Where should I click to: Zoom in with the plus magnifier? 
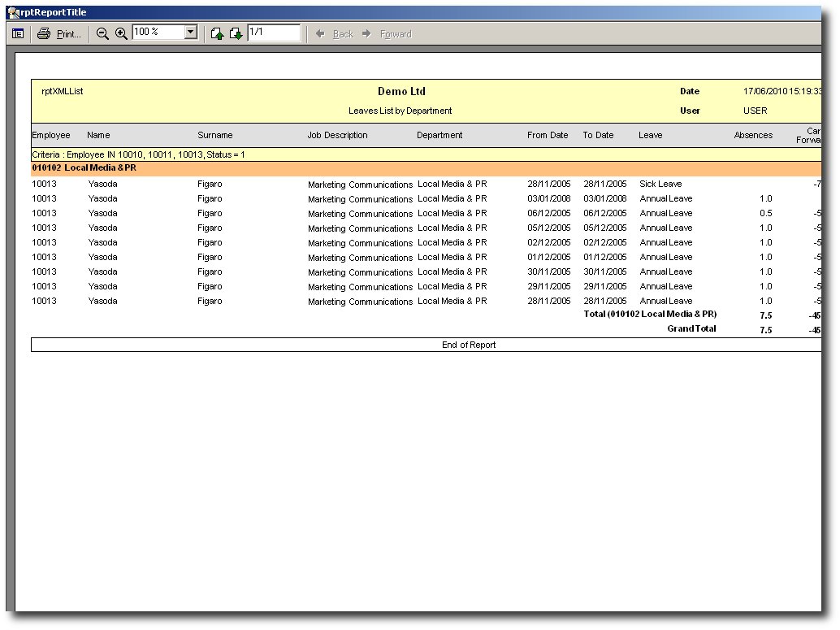tap(122, 34)
